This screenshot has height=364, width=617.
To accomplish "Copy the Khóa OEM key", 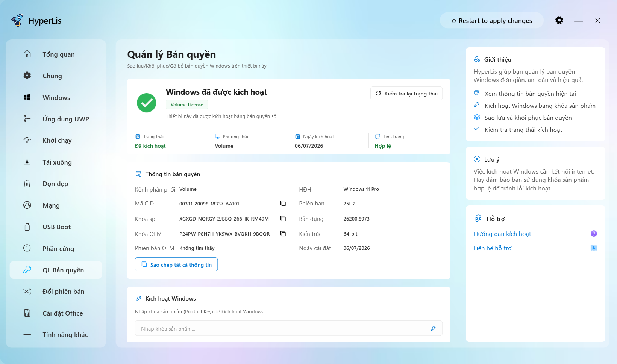I will [x=283, y=234].
